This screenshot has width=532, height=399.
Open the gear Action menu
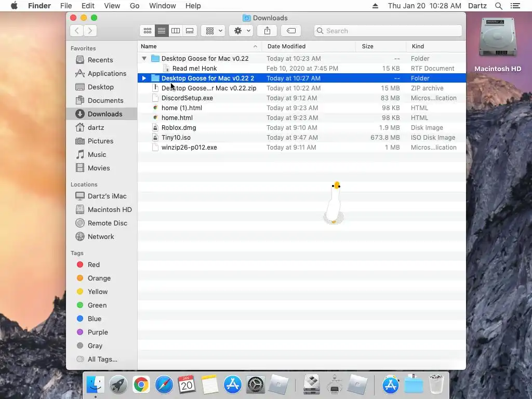click(x=241, y=31)
